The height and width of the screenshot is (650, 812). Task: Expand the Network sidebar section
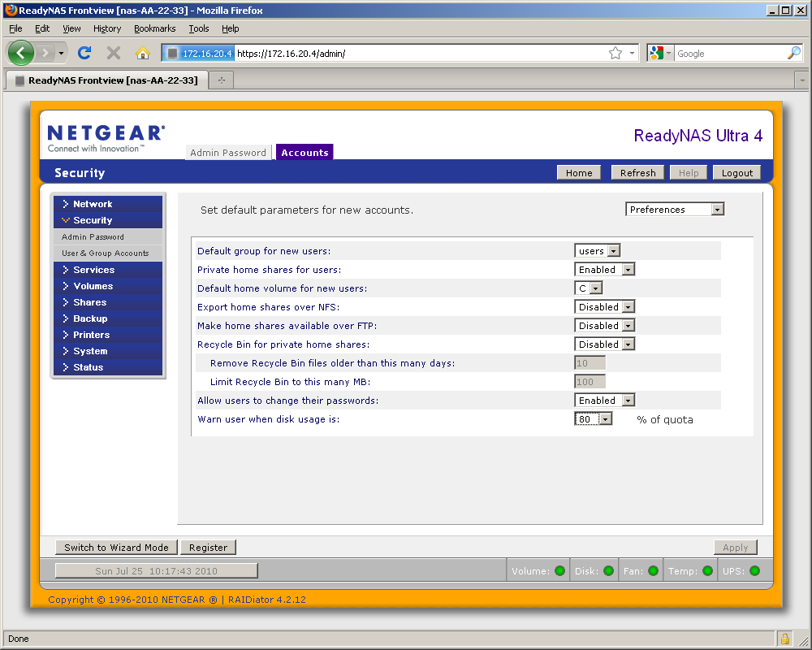click(108, 204)
